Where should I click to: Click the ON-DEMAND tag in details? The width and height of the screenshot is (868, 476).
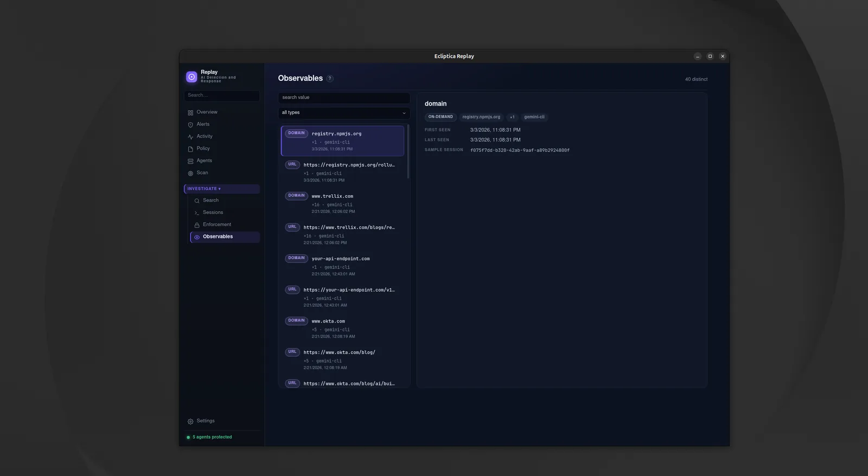pos(441,117)
